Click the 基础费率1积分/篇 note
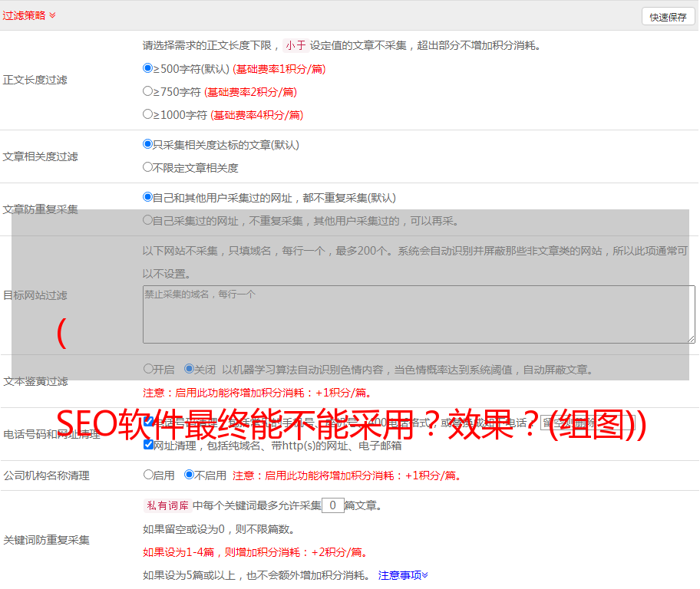The width and height of the screenshot is (700, 589). tap(279, 69)
